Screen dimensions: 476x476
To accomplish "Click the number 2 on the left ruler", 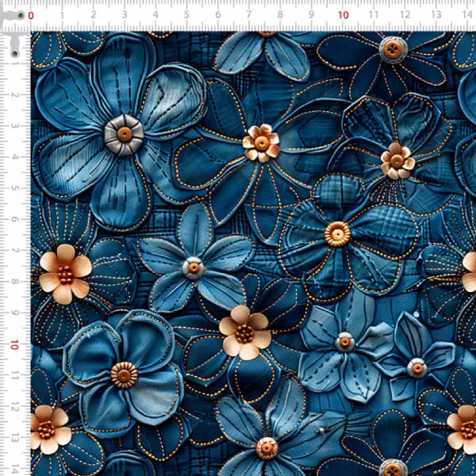I will [14, 95].
